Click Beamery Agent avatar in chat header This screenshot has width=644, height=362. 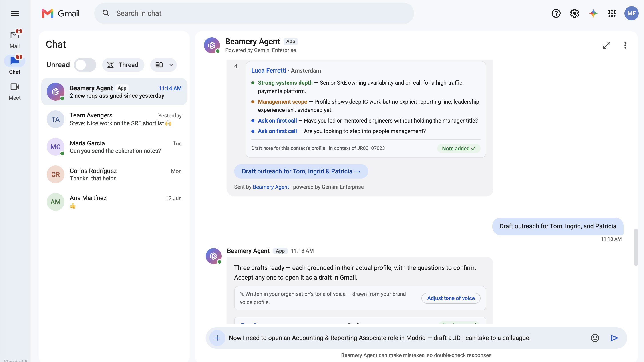click(x=212, y=45)
